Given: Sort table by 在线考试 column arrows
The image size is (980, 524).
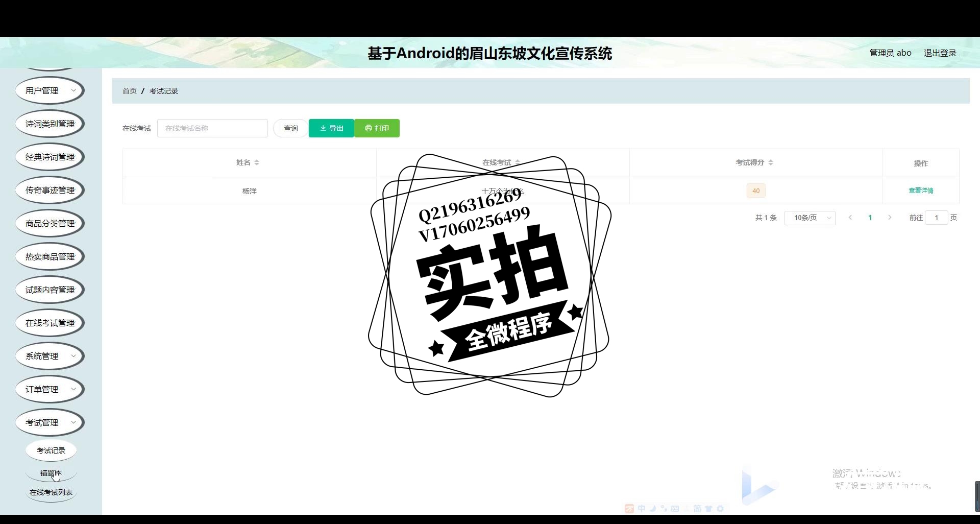Looking at the screenshot, I should pos(518,162).
